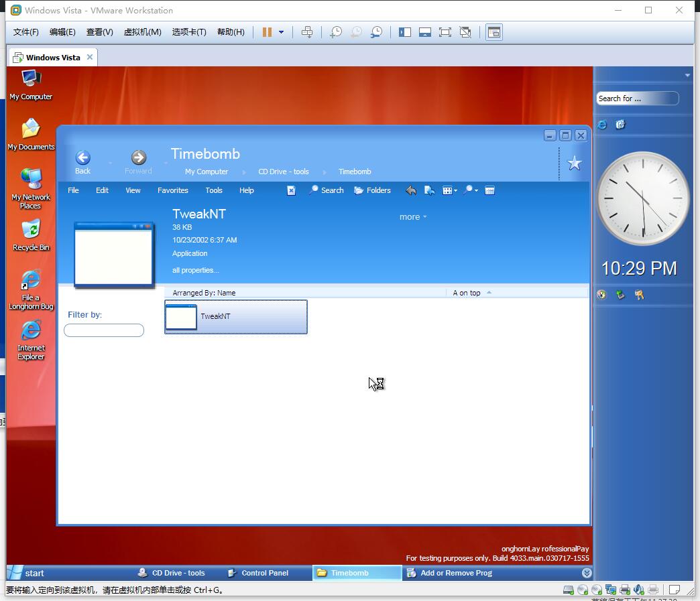700x601 pixels.
Task: Open the VMware 帮助(H) menu
Action: pyautogui.click(x=231, y=32)
